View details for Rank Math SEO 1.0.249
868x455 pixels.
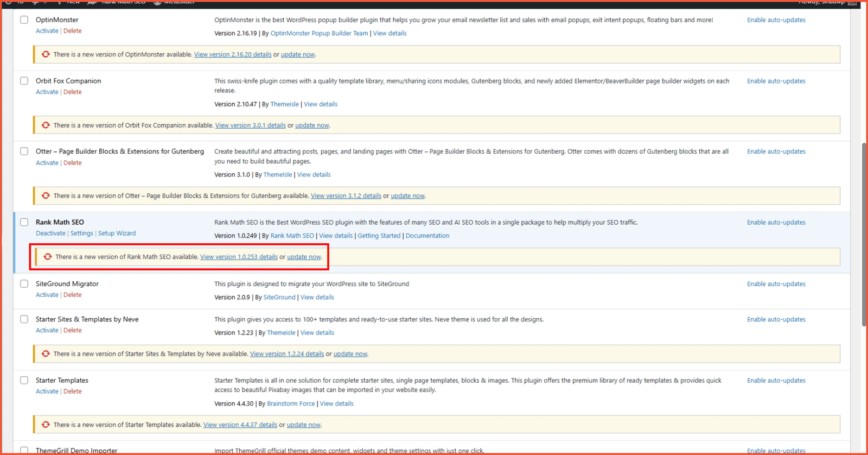(336, 236)
